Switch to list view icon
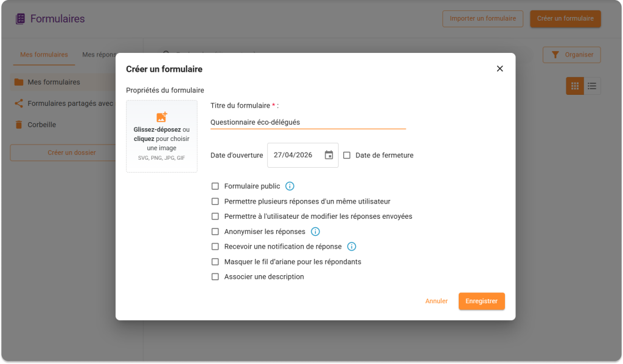Image resolution: width=623 pixels, height=364 pixels. 592,86
